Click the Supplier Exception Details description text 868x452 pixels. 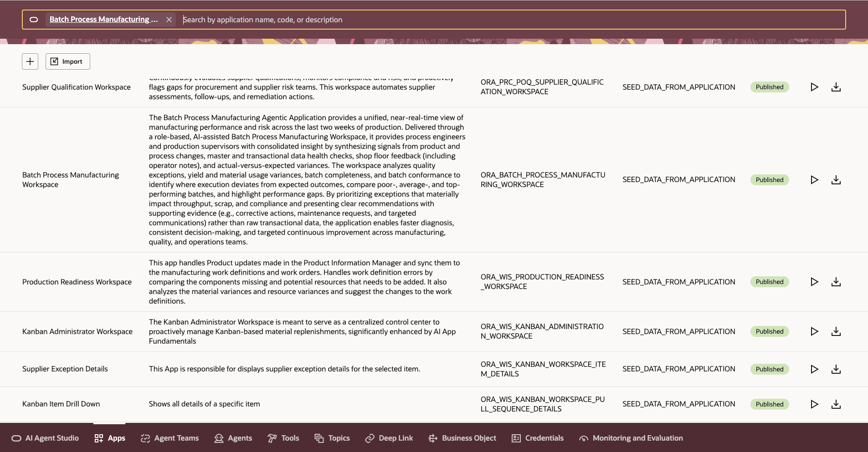point(285,369)
